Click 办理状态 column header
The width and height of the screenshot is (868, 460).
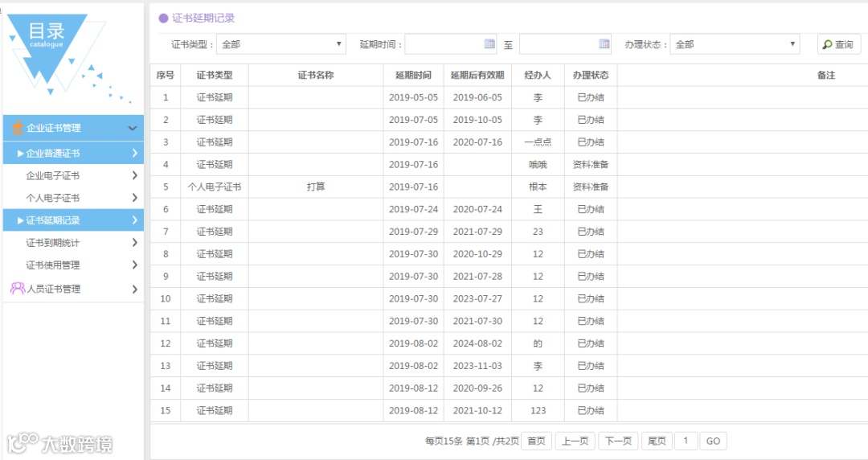point(591,75)
